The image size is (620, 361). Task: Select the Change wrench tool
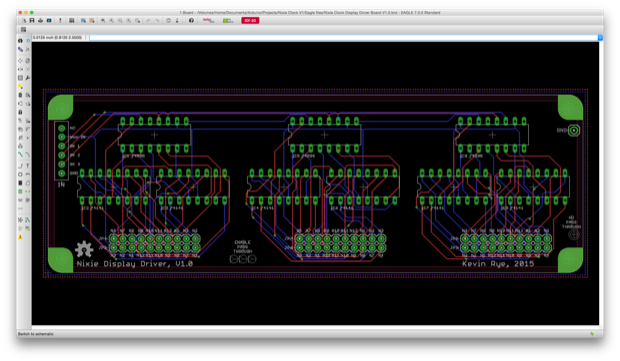[x=28, y=78]
